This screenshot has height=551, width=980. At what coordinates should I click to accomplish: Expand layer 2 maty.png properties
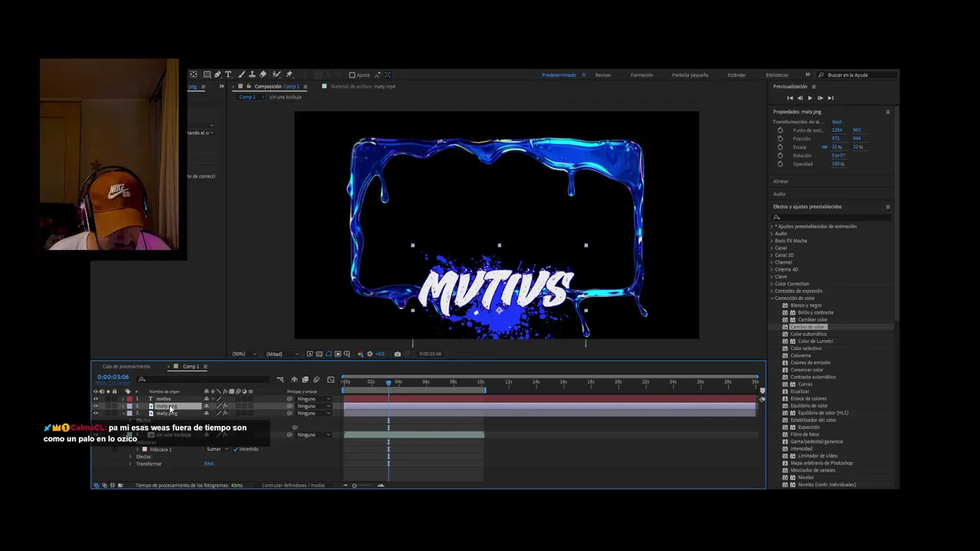(x=123, y=406)
